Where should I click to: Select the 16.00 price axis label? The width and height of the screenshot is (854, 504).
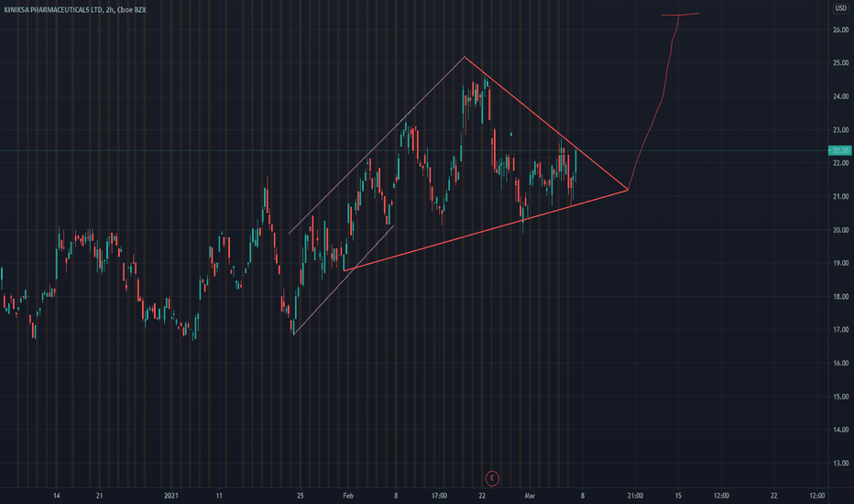pyautogui.click(x=840, y=363)
